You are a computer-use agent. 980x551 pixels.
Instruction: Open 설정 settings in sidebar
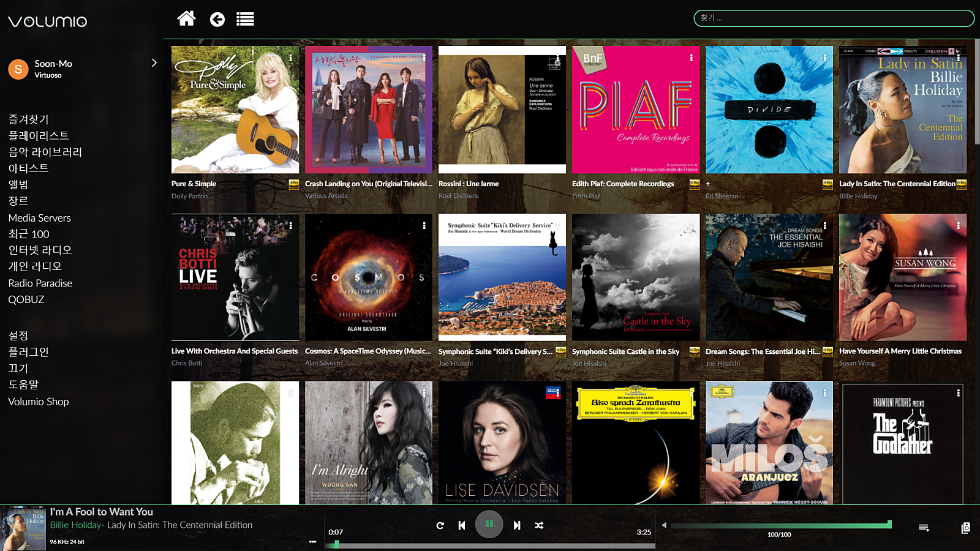(18, 335)
